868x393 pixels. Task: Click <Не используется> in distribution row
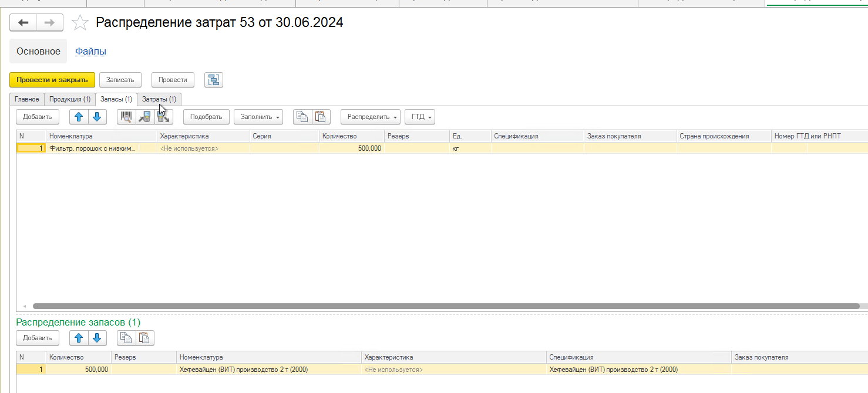click(453, 370)
